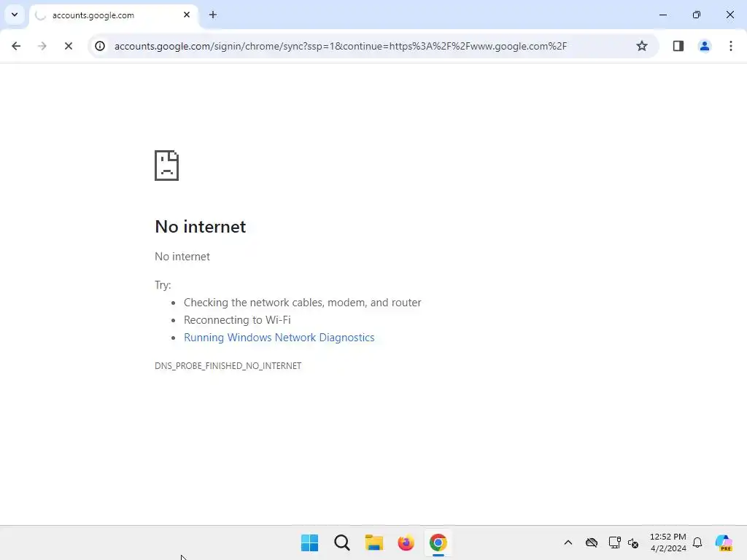Open the Chrome profile avatar menu
747x560 pixels.
tap(704, 46)
